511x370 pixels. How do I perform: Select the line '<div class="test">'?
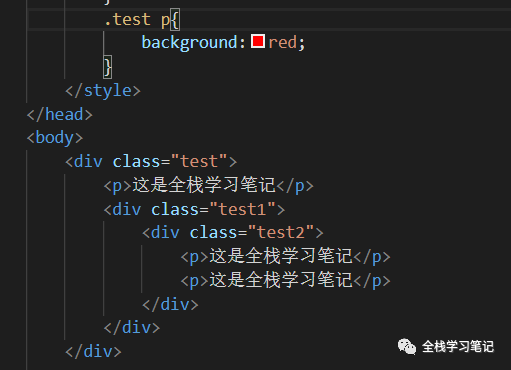151,162
